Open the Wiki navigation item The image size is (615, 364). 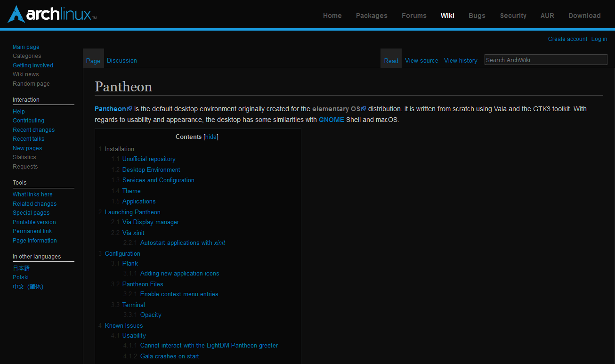tap(447, 16)
